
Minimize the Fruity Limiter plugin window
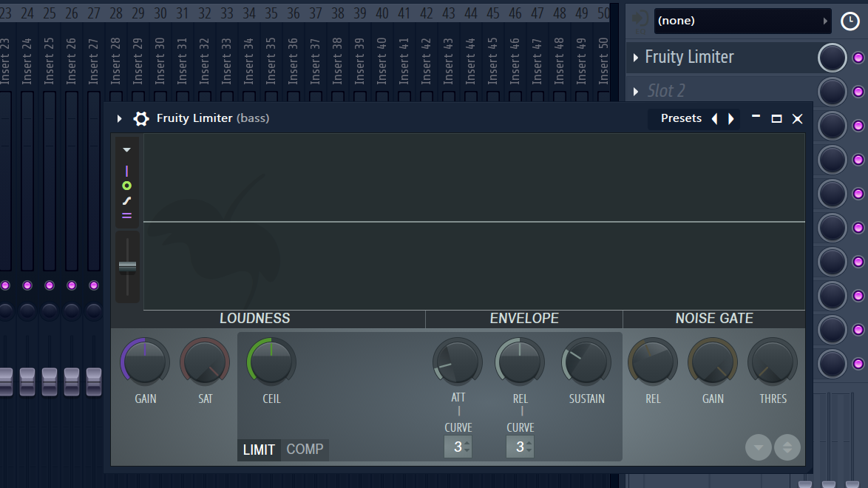tap(756, 117)
